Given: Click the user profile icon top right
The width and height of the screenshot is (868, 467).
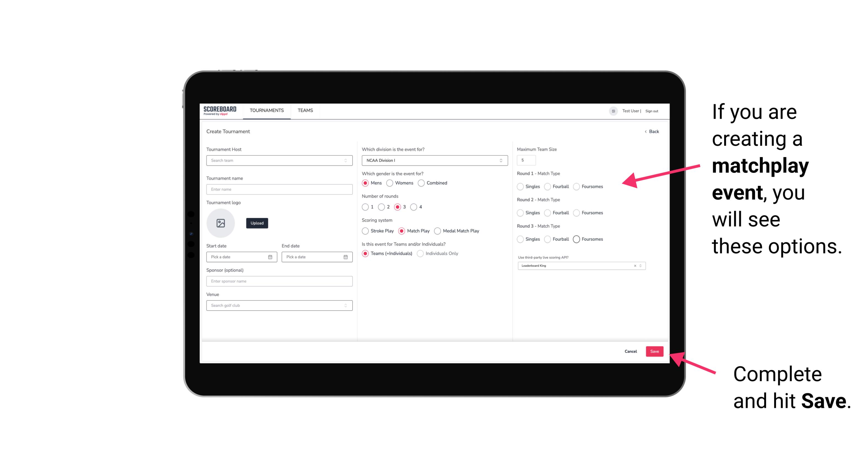Looking at the screenshot, I should coord(612,110).
